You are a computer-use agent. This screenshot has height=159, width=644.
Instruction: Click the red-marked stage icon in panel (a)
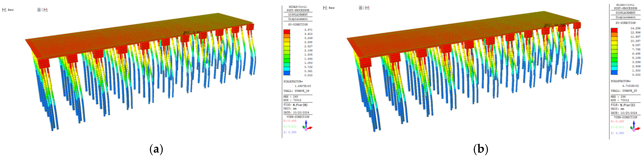46,10
